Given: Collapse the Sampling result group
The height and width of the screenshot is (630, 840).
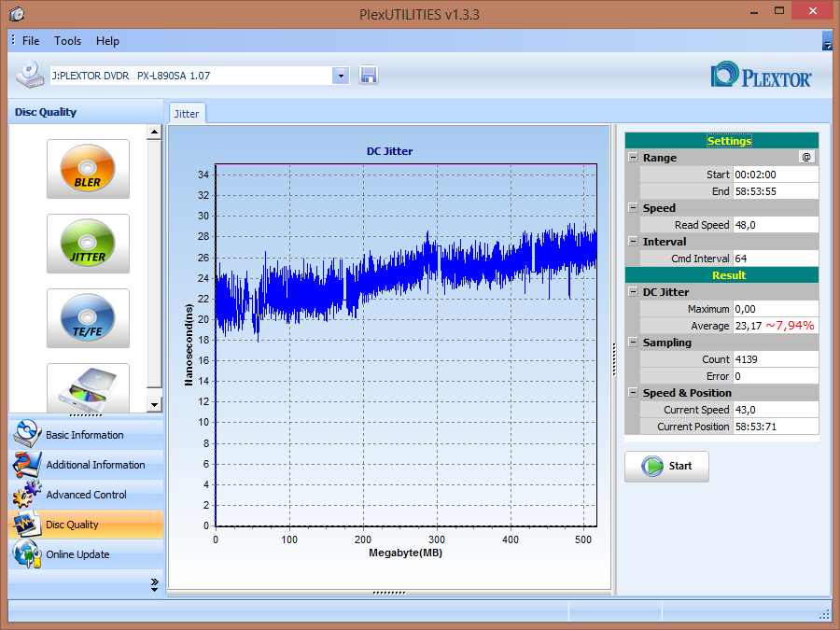Looking at the screenshot, I should click(x=633, y=342).
